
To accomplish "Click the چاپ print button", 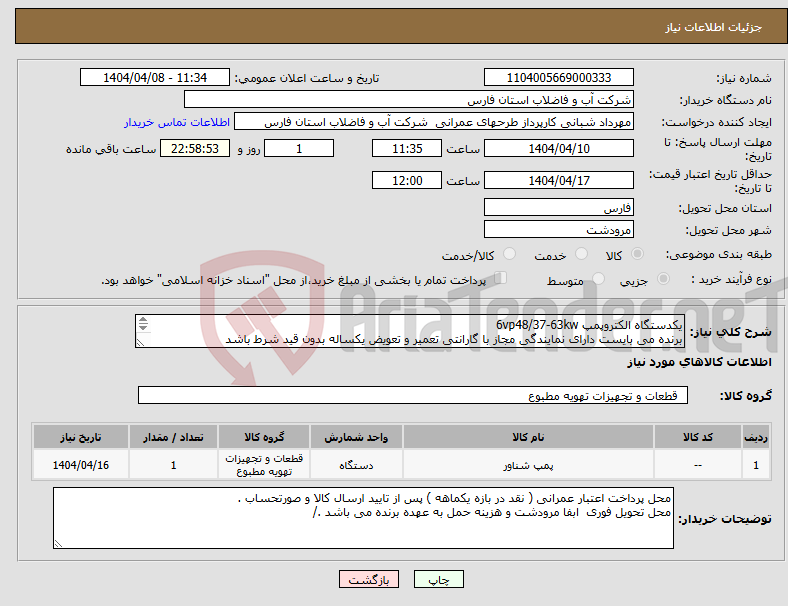I will coord(438,579).
